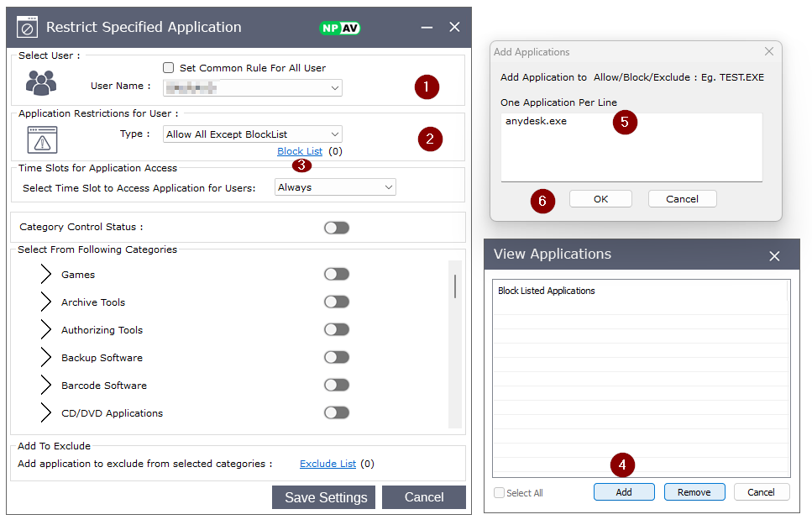Expand the Archive Tools category

(46, 302)
